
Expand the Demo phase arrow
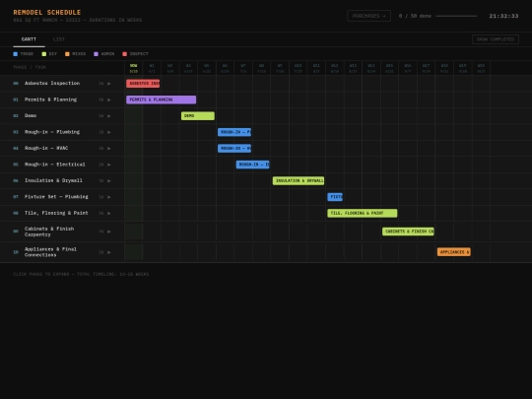pyautogui.click(x=109, y=116)
